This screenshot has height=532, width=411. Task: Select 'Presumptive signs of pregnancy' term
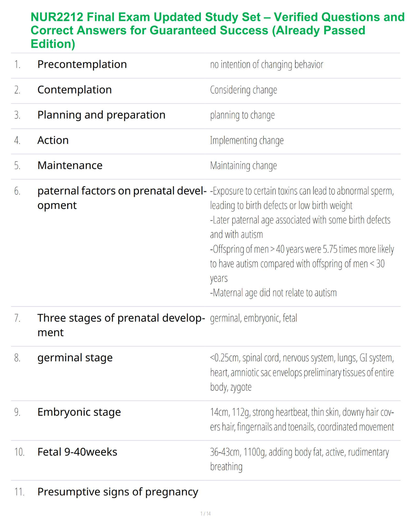click(x=118, y=492)
